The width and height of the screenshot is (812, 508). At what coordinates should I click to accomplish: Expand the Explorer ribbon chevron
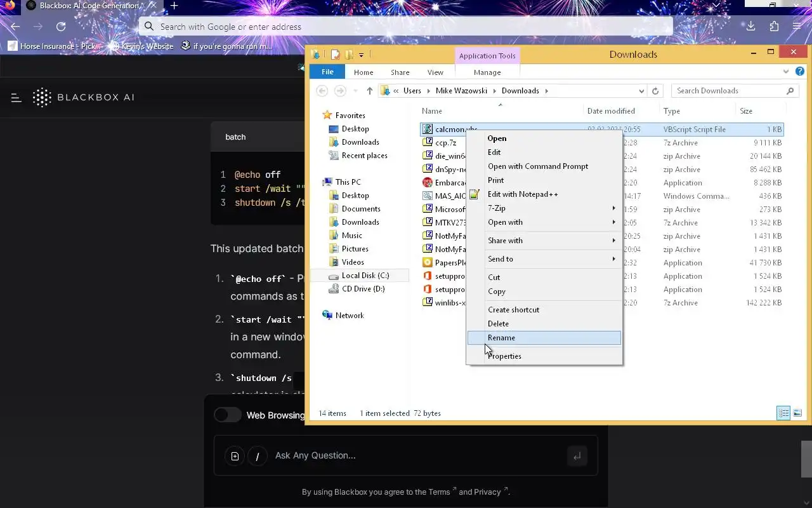click(x=786, y=72)
